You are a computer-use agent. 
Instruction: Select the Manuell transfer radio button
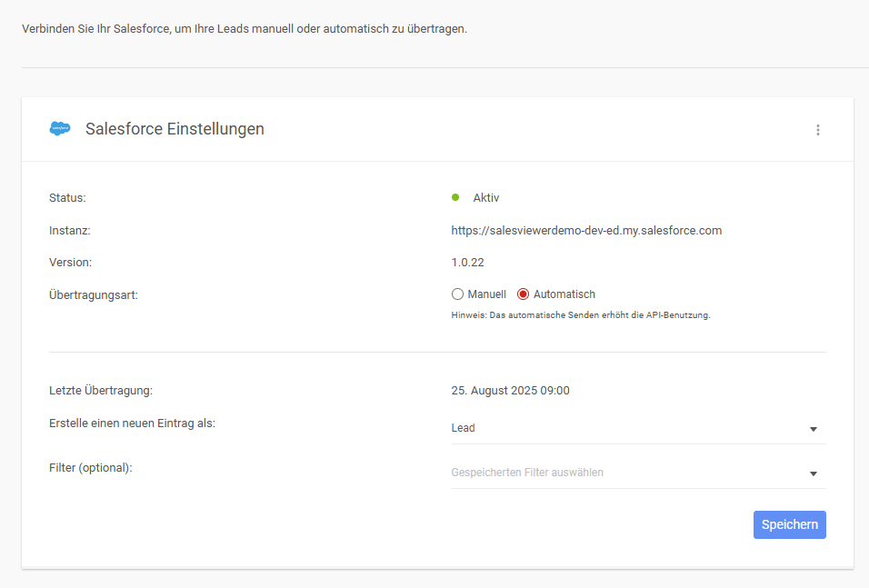tap(457, 294)
